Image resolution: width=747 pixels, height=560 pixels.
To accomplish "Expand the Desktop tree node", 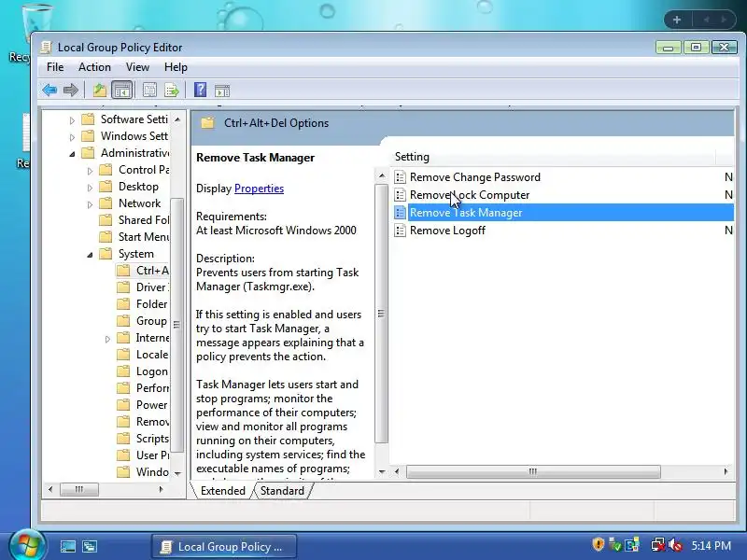I will point(90,189).
